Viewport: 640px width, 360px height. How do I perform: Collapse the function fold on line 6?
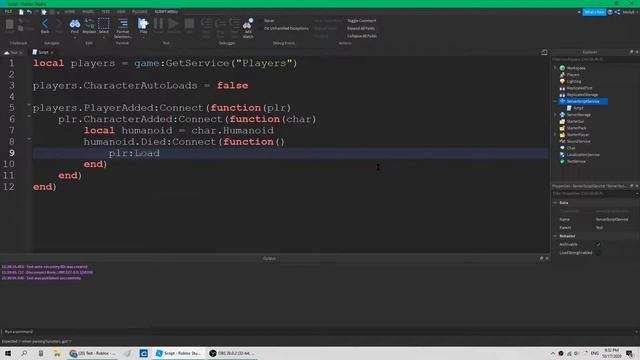coord(29,116)
